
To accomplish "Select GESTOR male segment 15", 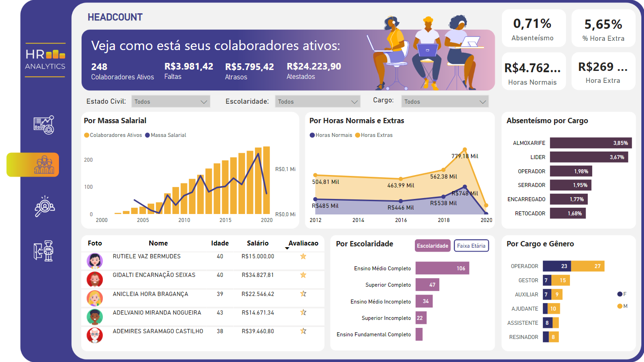I will 561,280.
